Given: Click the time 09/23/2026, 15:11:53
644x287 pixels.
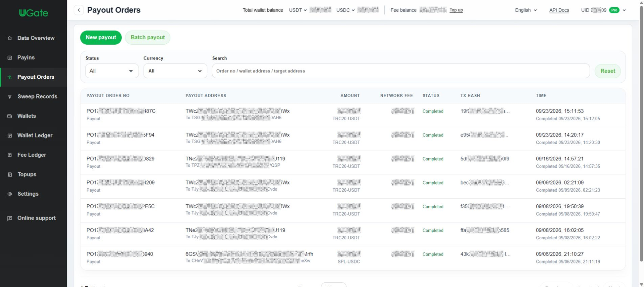Looking at the screenshot, I should coord(559,111).
